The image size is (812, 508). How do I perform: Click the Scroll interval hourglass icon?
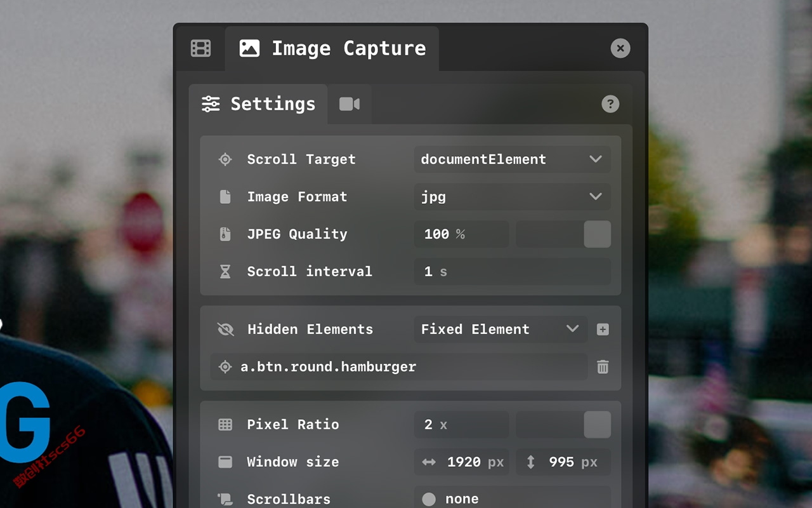[x=225, y=272]
